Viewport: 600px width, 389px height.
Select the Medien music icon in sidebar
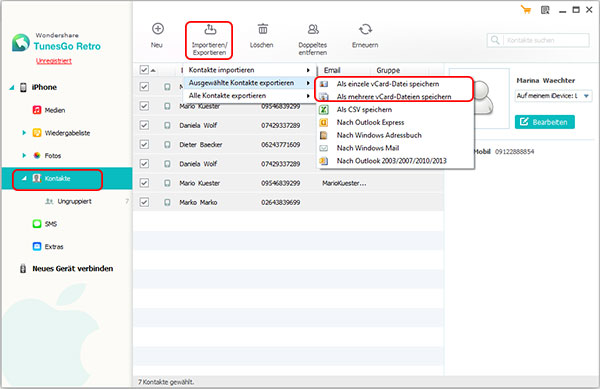pos(37,110)
